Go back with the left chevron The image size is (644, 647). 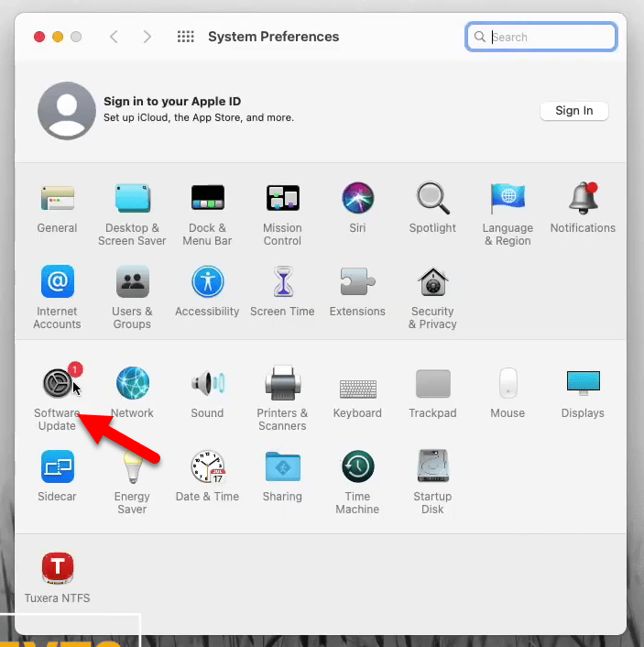pos(115,37)
